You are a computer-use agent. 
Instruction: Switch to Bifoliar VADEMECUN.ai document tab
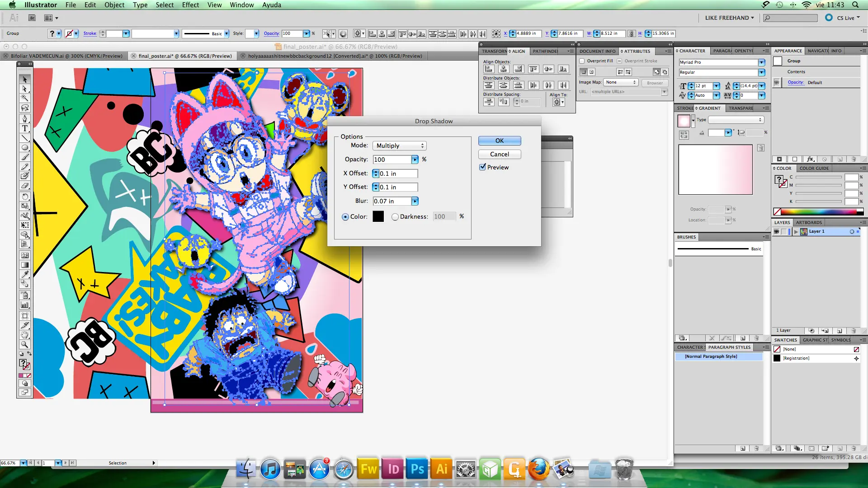[66, 56]
